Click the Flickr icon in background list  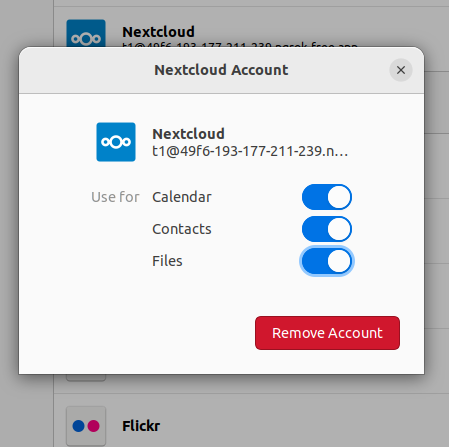(86, 426)
